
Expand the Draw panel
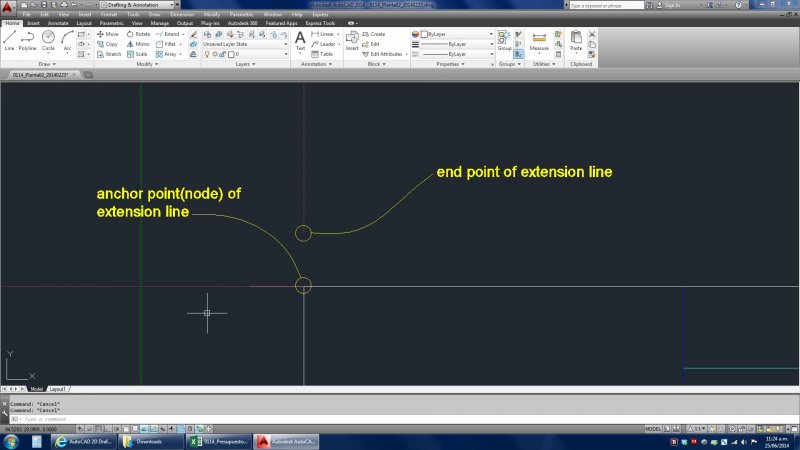click(x=47, y=64)
